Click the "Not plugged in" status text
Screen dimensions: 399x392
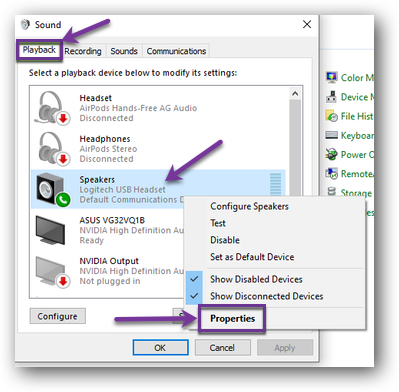110,281
